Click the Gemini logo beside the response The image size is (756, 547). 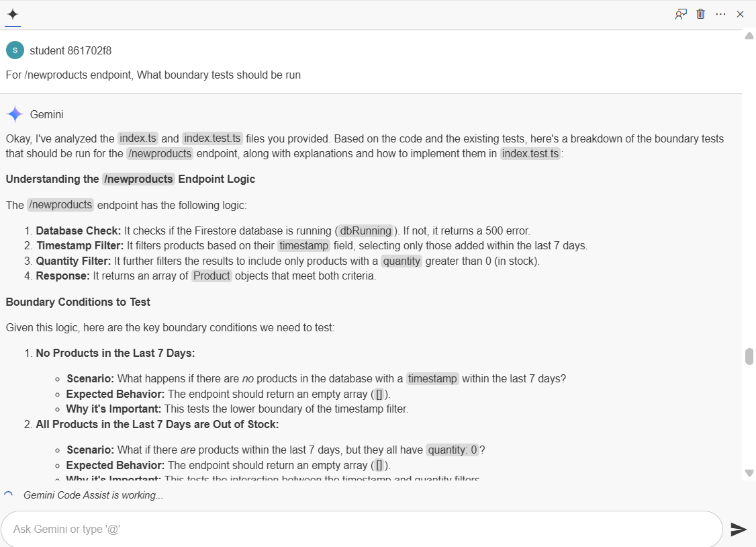[x=15, y=114]
